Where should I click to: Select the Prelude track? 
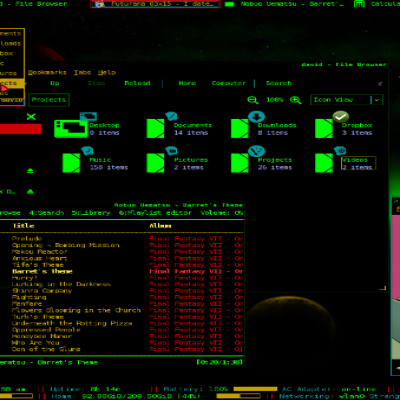pyautogui.click(x=27, y=238)
